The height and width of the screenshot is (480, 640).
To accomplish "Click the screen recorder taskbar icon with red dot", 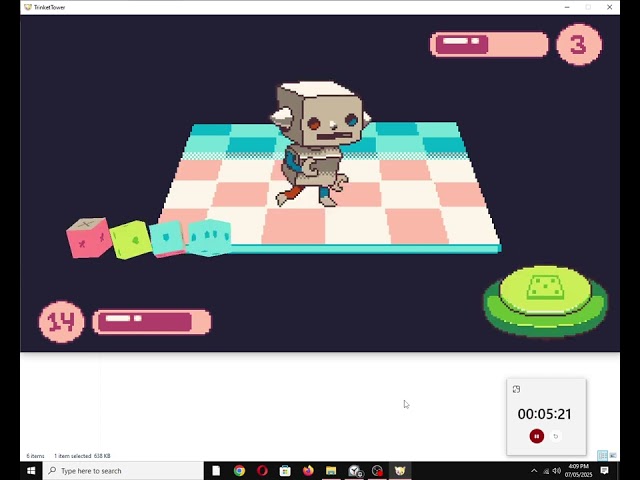I will 377,471.
